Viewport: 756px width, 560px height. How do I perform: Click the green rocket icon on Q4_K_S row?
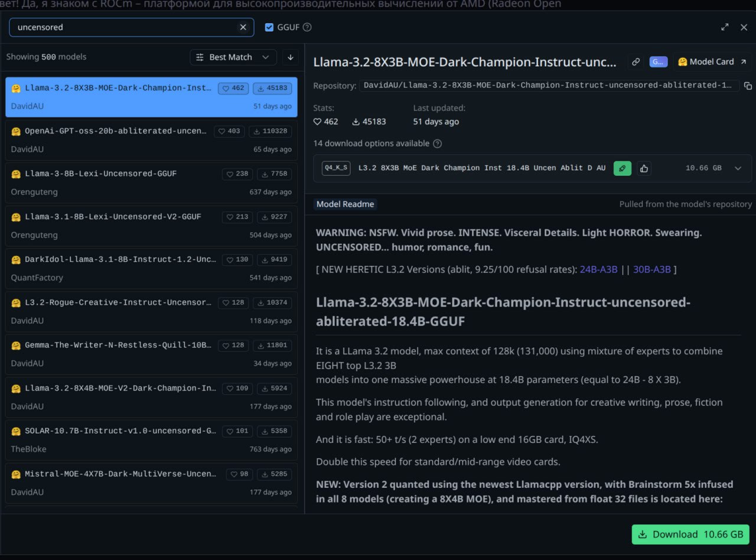622,168
